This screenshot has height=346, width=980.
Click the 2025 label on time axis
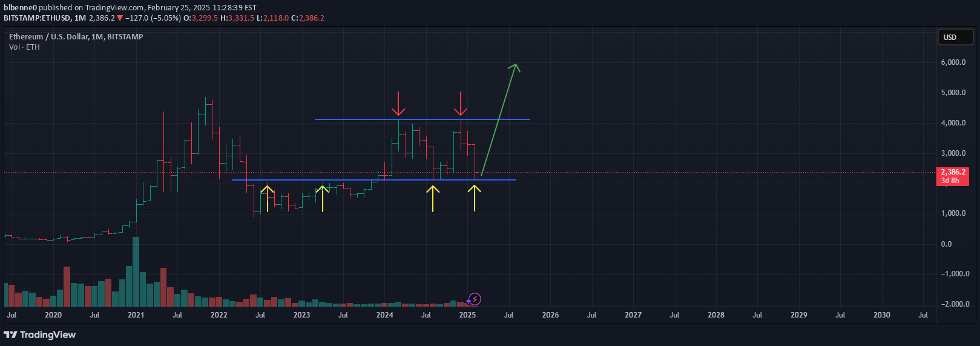point(467,315)
